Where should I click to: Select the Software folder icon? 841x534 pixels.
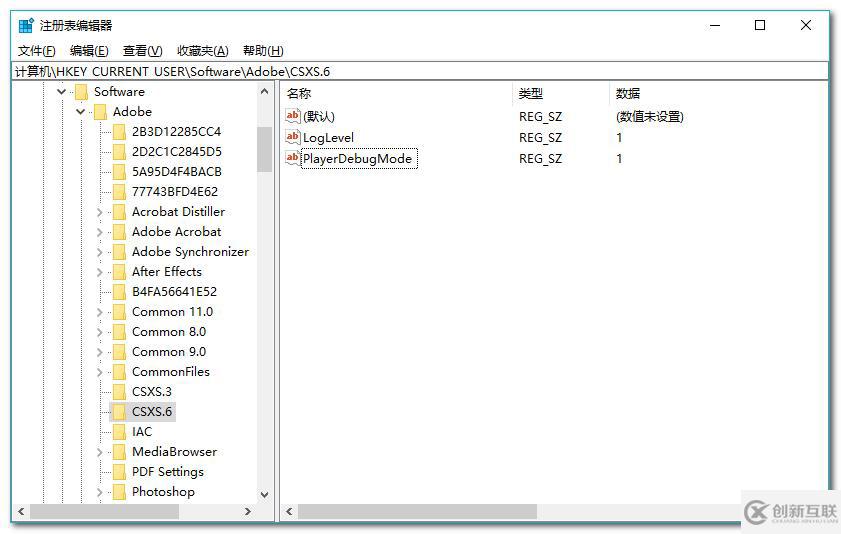pos(82,92)
